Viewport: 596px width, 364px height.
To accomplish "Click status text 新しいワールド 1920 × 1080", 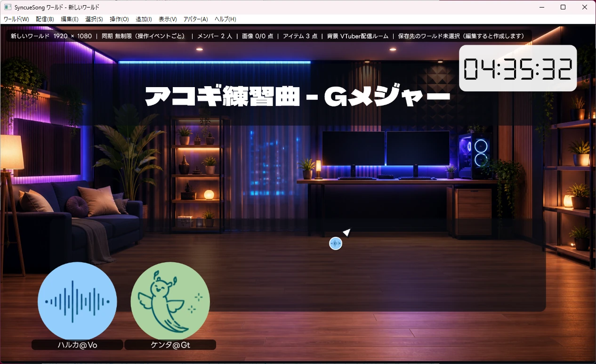I will (51, 36).
